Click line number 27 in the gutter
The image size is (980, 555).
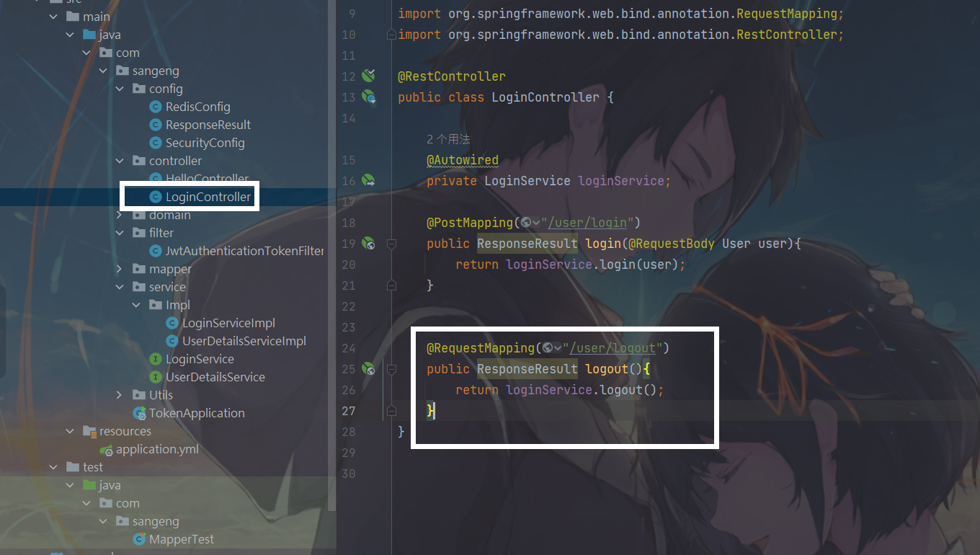(x=348, y=411)
